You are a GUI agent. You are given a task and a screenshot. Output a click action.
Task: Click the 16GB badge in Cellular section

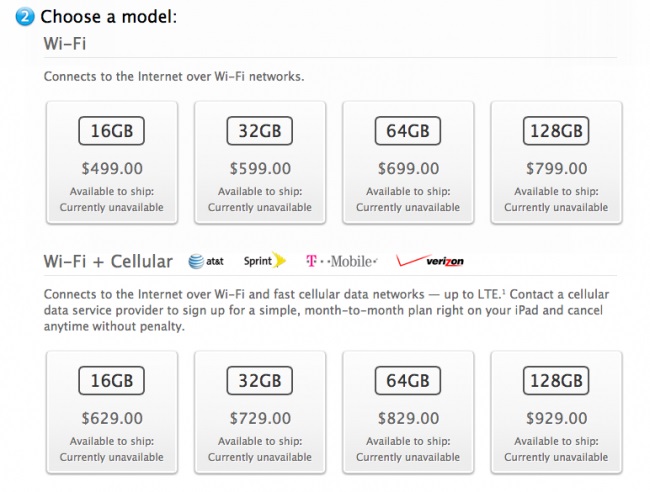coord(112,381)
